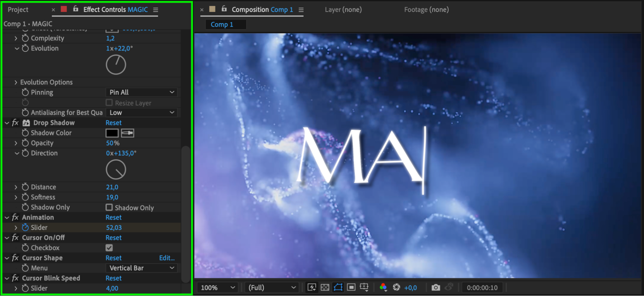Toggle Distance stopwatch icon
The image size is (644, 296).
pyautogui.click(x=25, y=187)
